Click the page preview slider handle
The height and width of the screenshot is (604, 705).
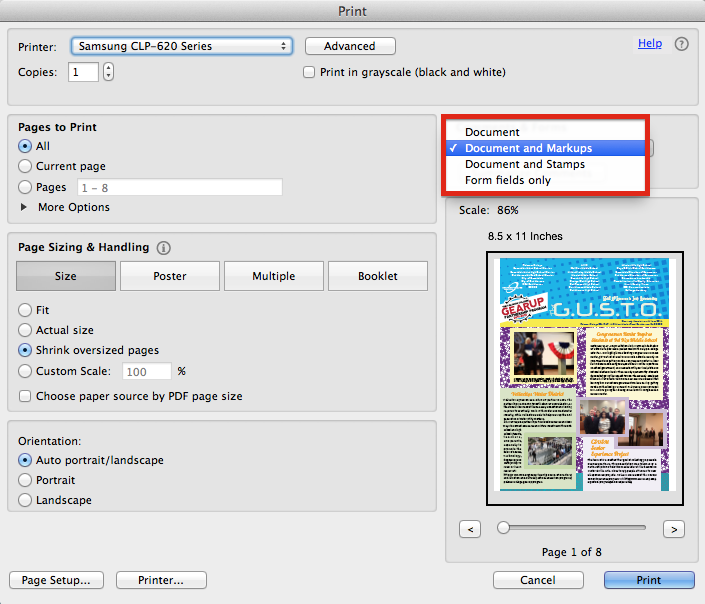tap(504, 527)
